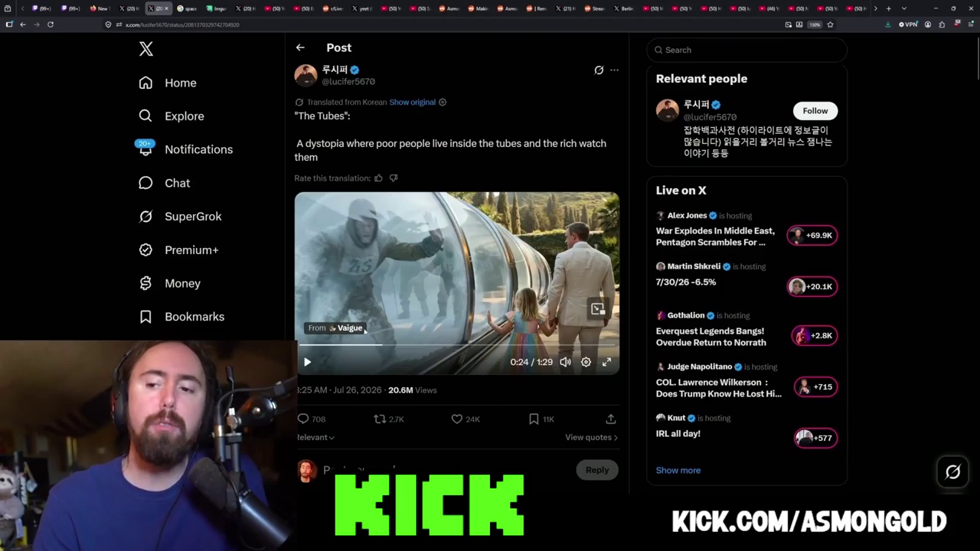
Task: Reply to the post via comment icon
Action: click(x=303, y=419)
